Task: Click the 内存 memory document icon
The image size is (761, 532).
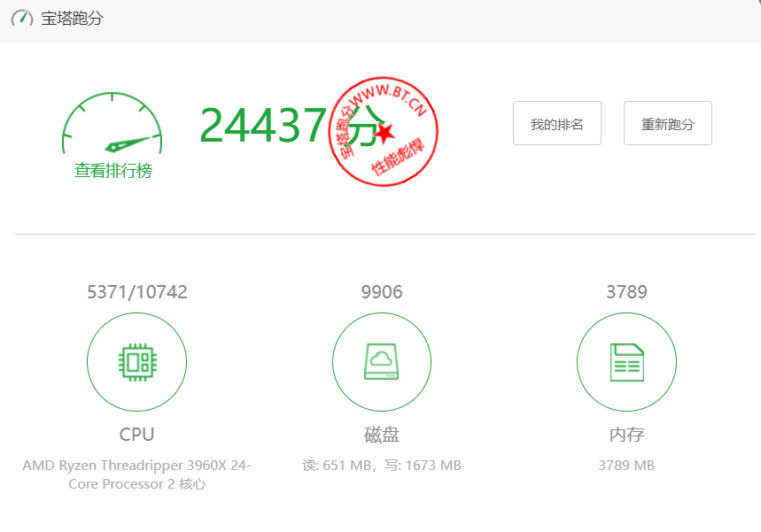Action: (627, 362)
